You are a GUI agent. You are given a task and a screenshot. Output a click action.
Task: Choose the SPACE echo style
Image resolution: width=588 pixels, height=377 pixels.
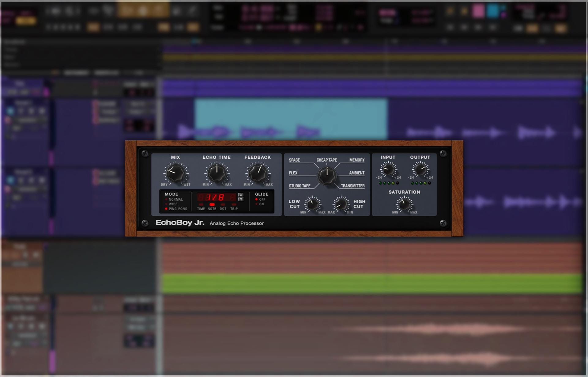294,160
